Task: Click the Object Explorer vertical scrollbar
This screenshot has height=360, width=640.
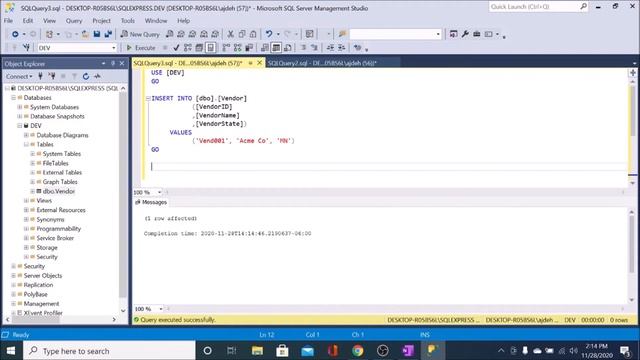Action: [x=123, y=195]
